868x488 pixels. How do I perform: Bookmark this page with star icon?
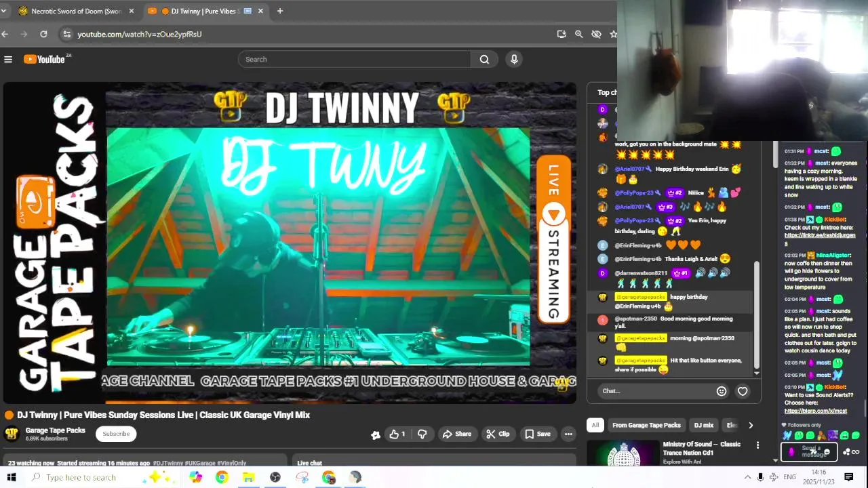coord(613,34)
